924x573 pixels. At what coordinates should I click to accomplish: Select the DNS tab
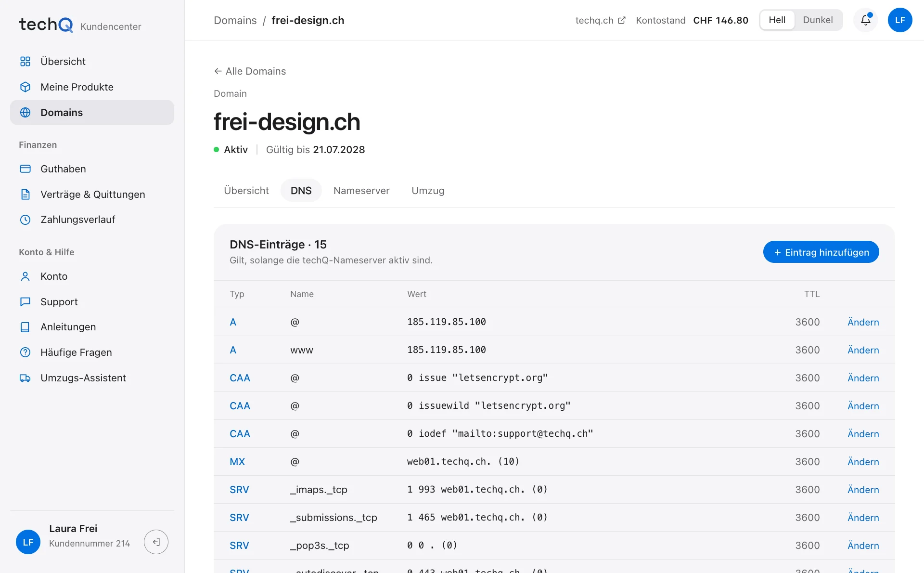(301, 191)
